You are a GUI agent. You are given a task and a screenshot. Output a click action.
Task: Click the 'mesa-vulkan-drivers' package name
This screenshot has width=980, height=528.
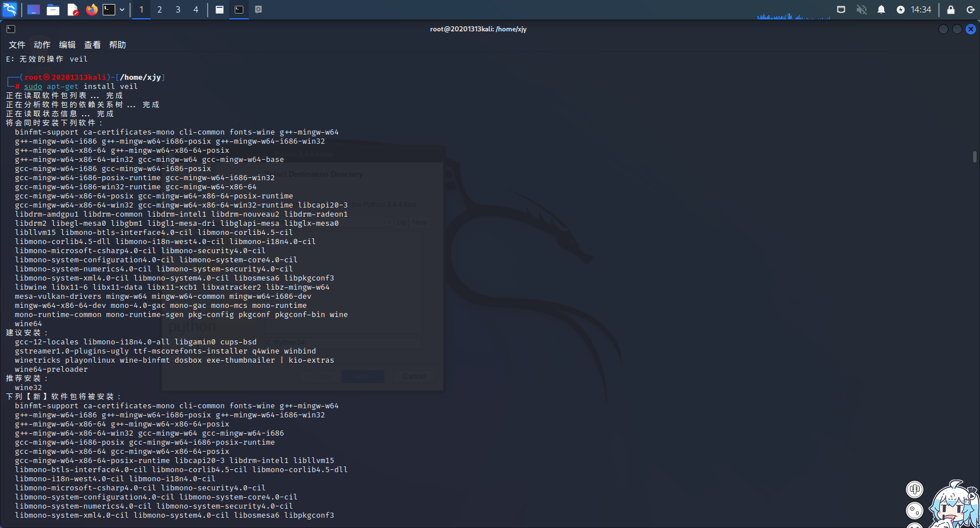58,297
